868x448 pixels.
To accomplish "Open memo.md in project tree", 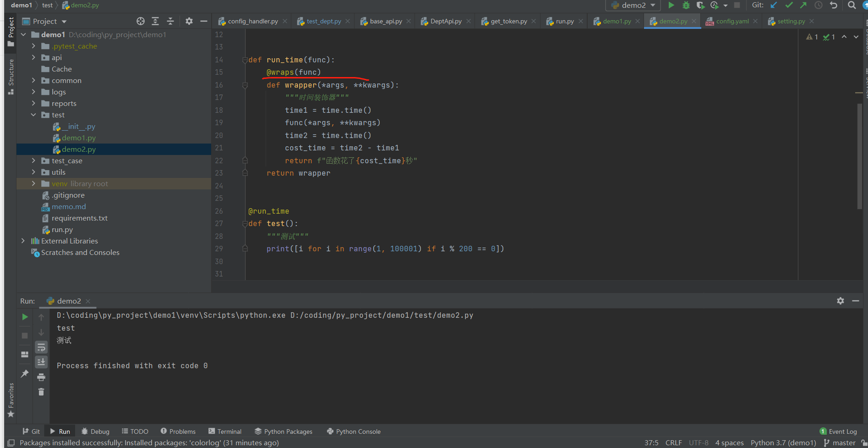I will tap(69, 206).
